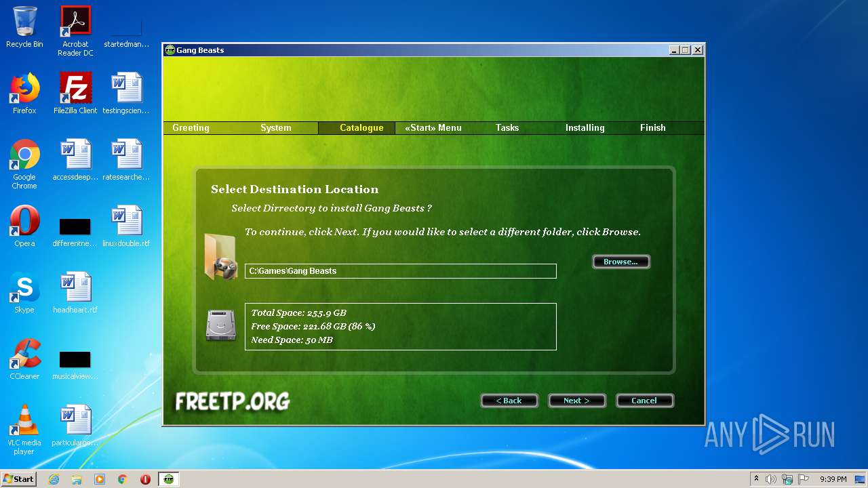Screen dimensions: 868x488
Task: Launch the Opera desktop shortcut
Action: 24,226
